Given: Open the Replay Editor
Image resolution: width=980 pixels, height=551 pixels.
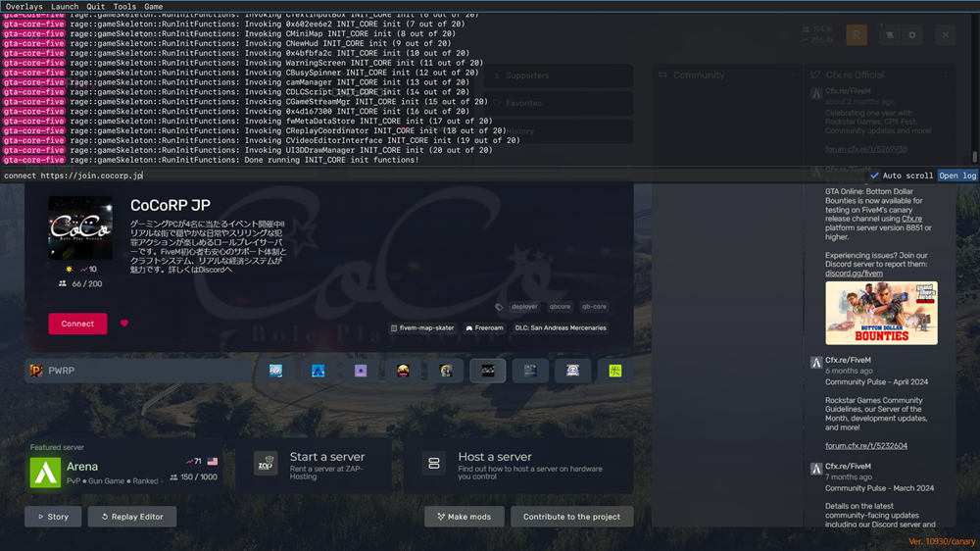Looking at the screenshot, I should (x=132, y=517).
